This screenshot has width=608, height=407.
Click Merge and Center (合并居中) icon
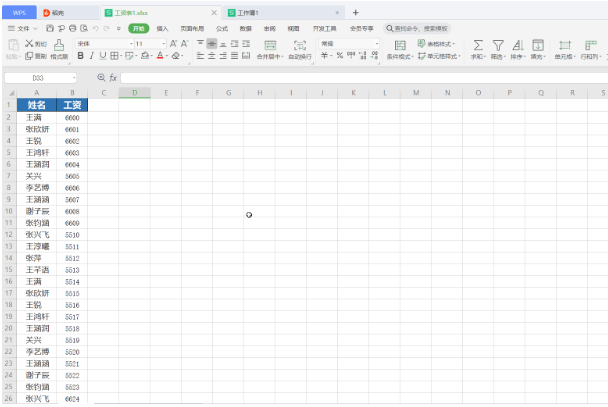click(270, 45)
